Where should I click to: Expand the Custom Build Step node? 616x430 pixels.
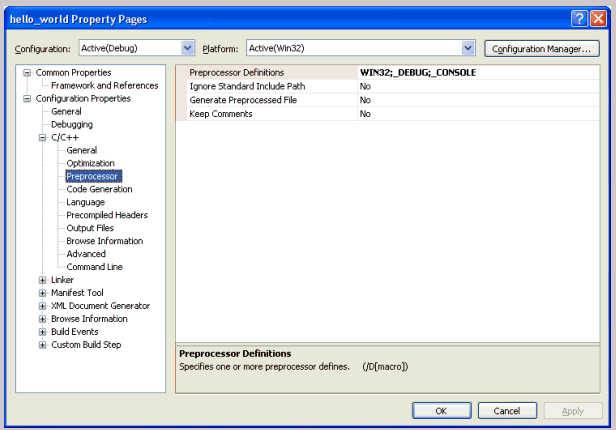pyautogui.click(x=42, y=345)
